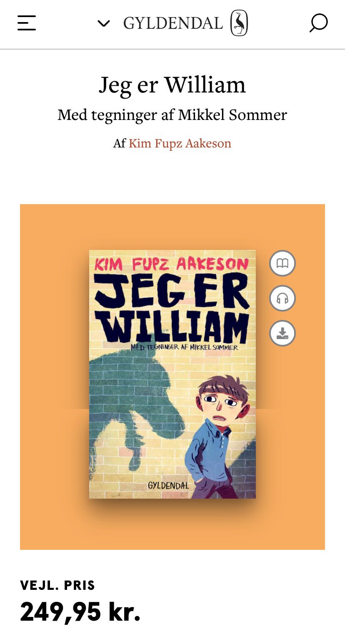This screenshot has height=644, width=345.
Task: Click the word Af before author name
Action: [119, 143]
